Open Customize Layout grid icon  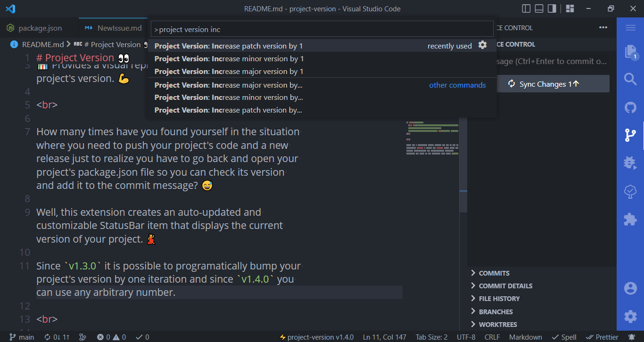point(570,8)
